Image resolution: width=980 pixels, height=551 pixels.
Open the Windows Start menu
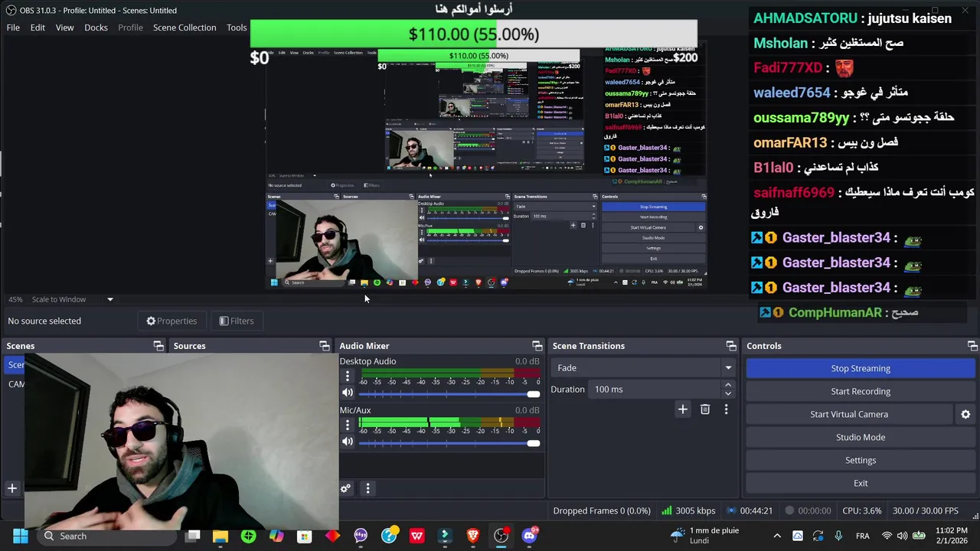coord(21,536)
